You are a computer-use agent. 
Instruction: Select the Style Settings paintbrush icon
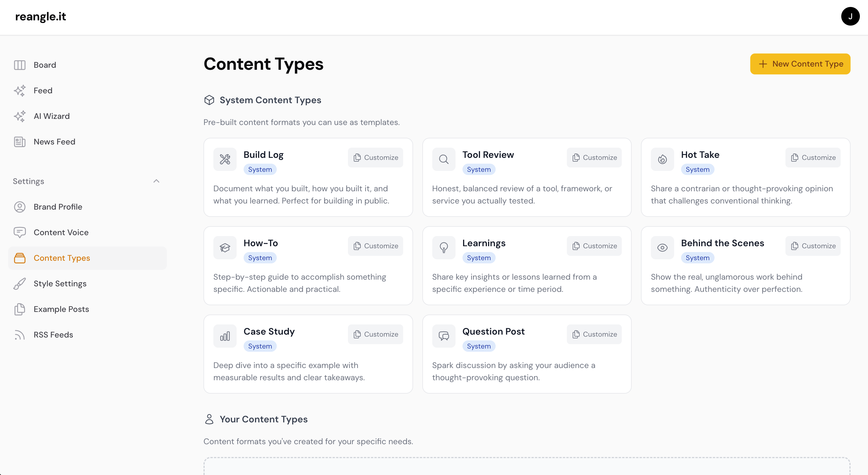pyautogui.click(x=19, y=283)
